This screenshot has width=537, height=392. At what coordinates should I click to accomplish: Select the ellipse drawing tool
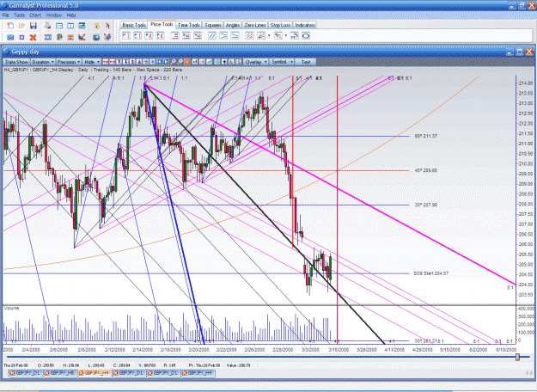click(x=306, y=35)
